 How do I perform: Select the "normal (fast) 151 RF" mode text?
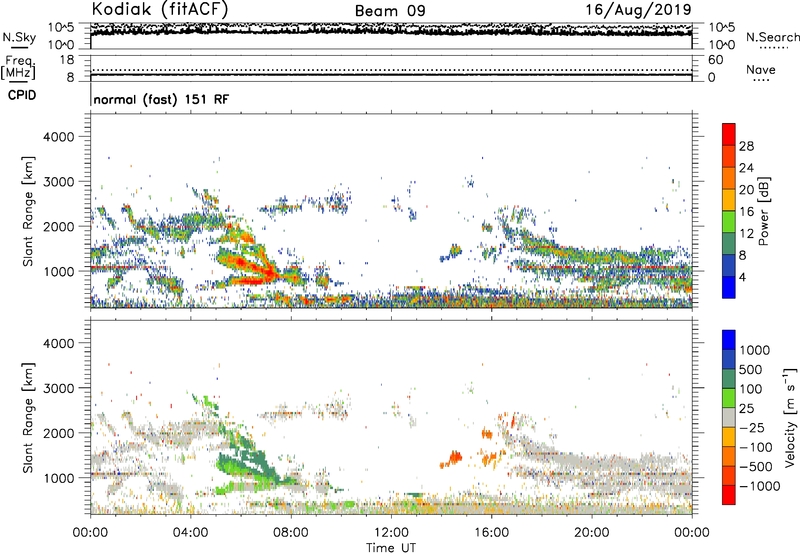click(161, 99)
